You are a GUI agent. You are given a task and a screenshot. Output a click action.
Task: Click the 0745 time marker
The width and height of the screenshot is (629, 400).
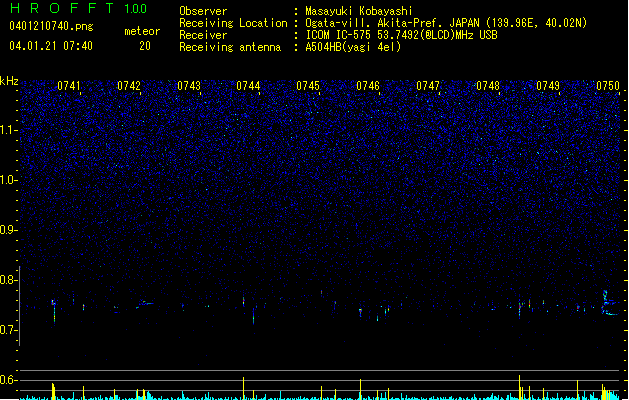(308, 86)
